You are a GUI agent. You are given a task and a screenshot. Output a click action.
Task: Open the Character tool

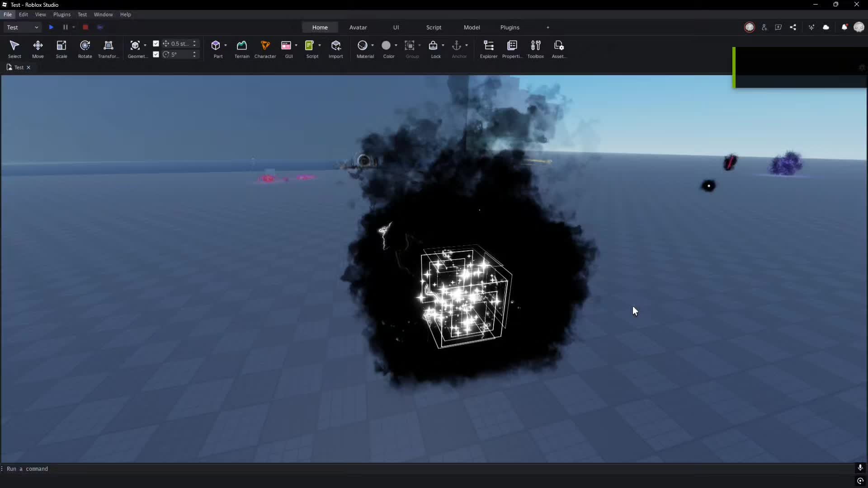(x=265, y=49)
